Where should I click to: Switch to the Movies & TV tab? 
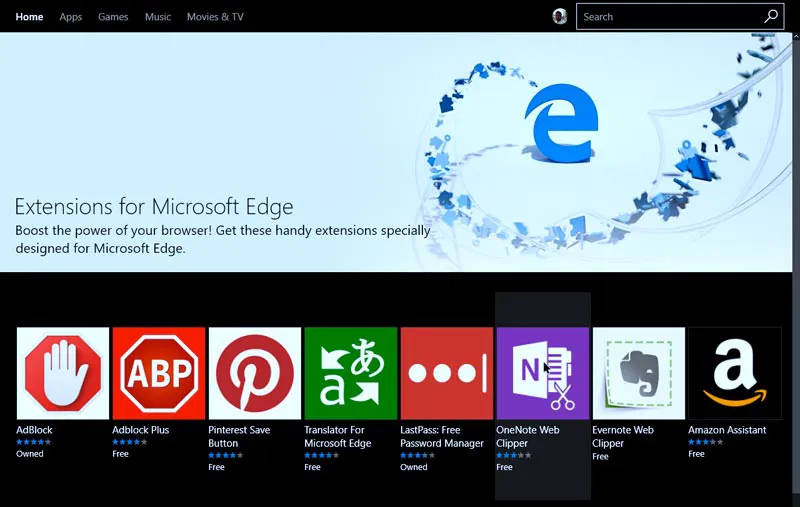[x=215, y=17]
